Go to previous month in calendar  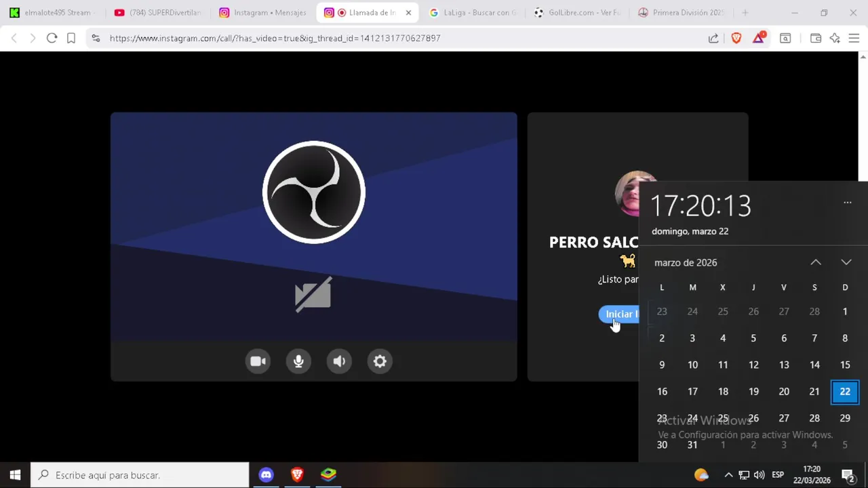pos(816,262)
